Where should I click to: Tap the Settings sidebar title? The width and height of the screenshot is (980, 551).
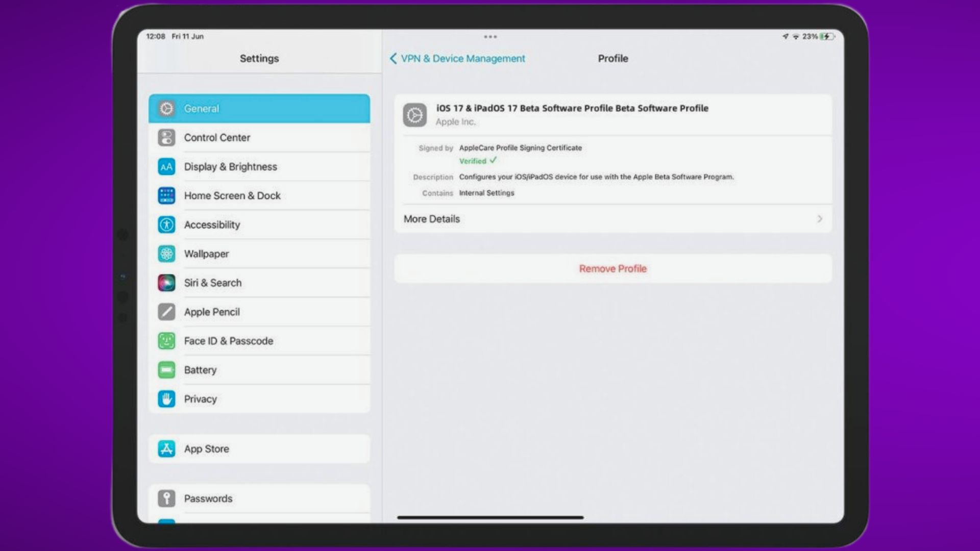[259, 59]
